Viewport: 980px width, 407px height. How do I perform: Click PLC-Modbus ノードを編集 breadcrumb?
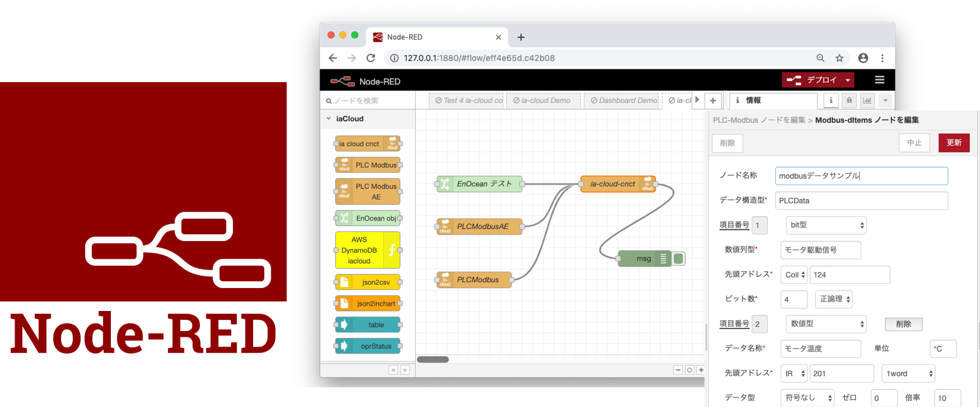759,120
